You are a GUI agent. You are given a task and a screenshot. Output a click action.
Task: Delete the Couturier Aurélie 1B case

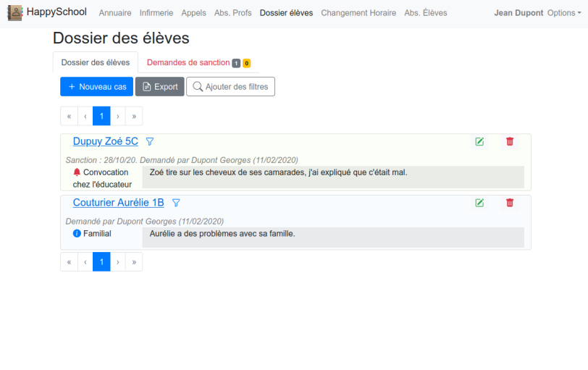[x=510, y=203]
